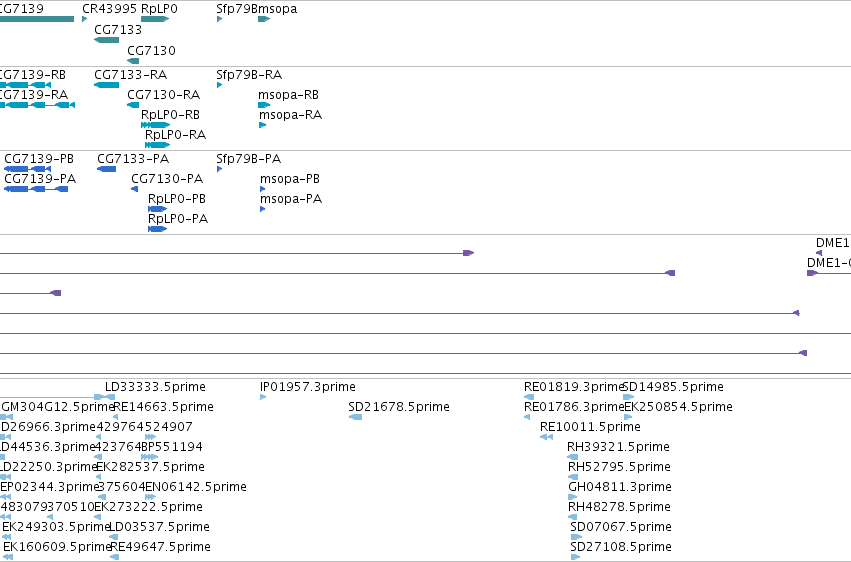The height and width of the screenshot is (562, 851).
Task: Select the GH04811.3prime EST label
Action: [x=620, y=487]
